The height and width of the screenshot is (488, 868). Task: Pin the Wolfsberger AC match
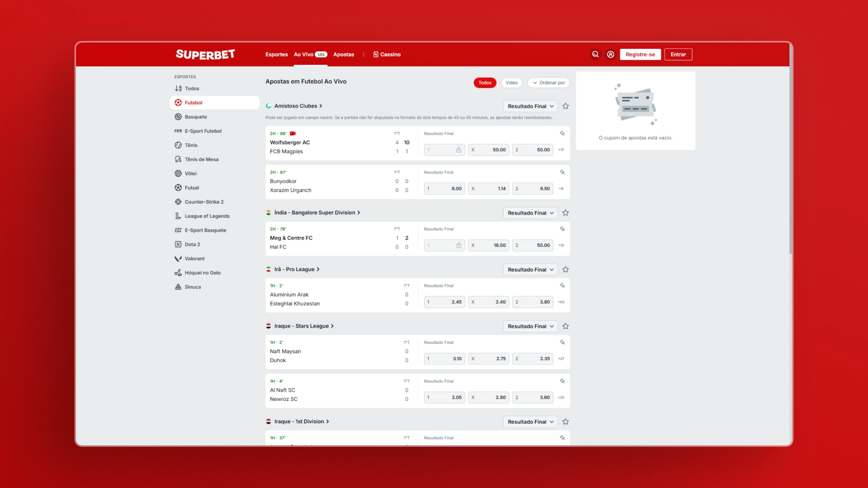point(562,133)
